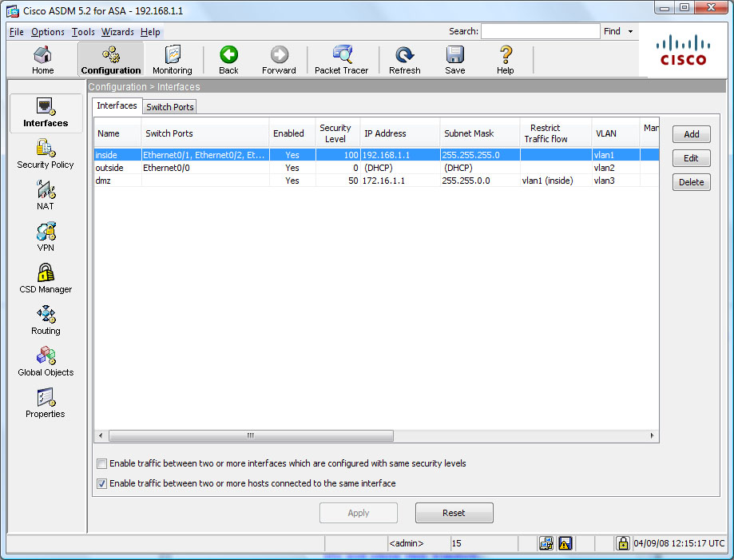Screen dimensions: 734x560
Task: Select the Interfaces tab
Action: (117, 105)
